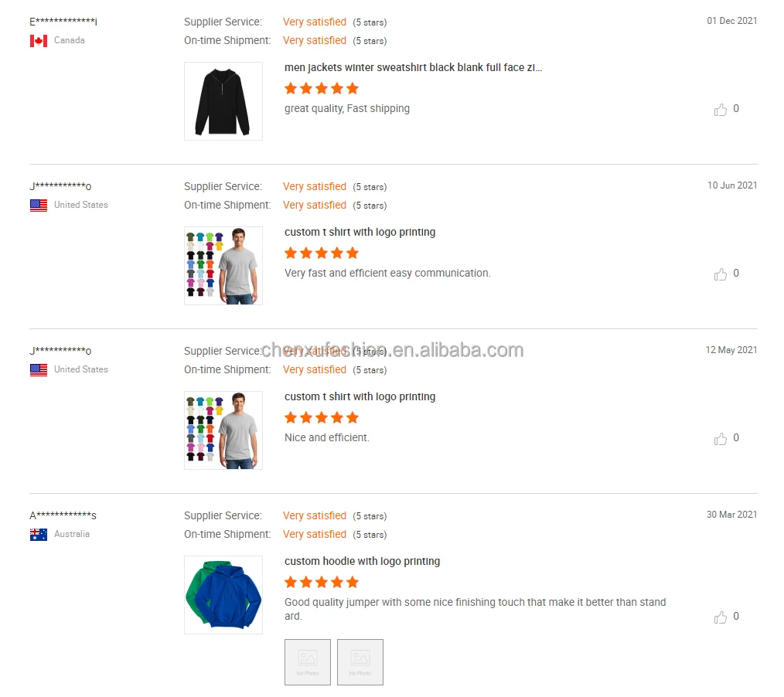Click the Canada flag icon
This screenshot has height=697, width=784.
[39, 41]
